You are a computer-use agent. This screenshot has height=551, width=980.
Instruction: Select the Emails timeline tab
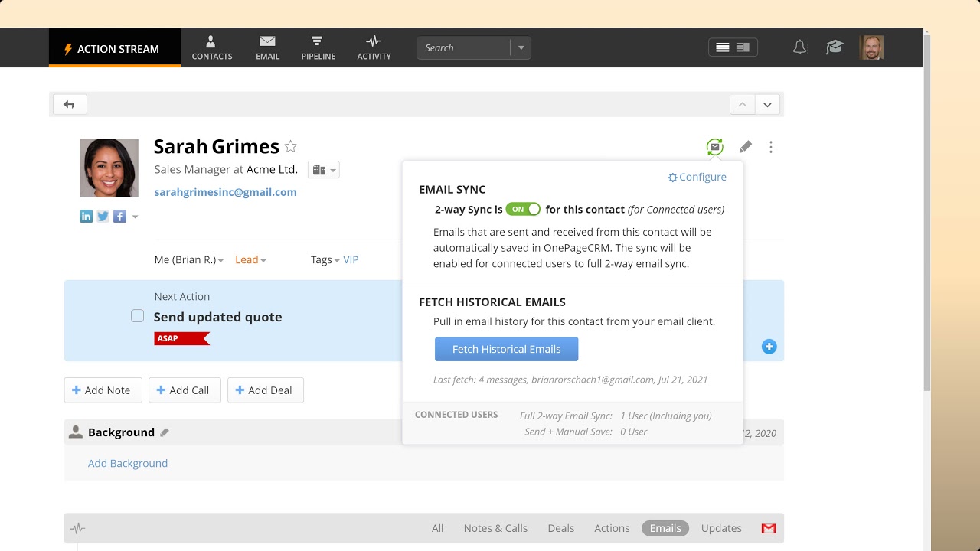[x=665, y=528]
